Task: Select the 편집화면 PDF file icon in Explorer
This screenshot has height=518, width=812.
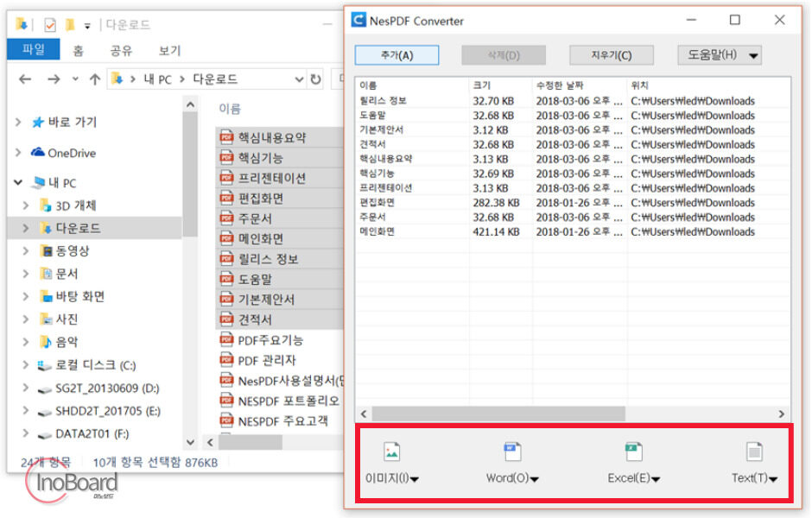Action: (226, 198)
